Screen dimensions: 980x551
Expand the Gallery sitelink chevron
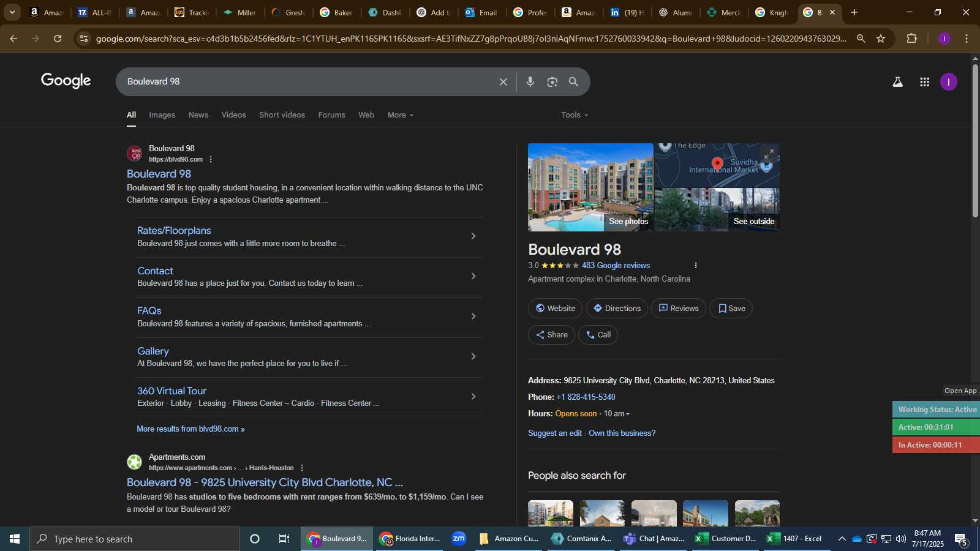tap(473, 356)
